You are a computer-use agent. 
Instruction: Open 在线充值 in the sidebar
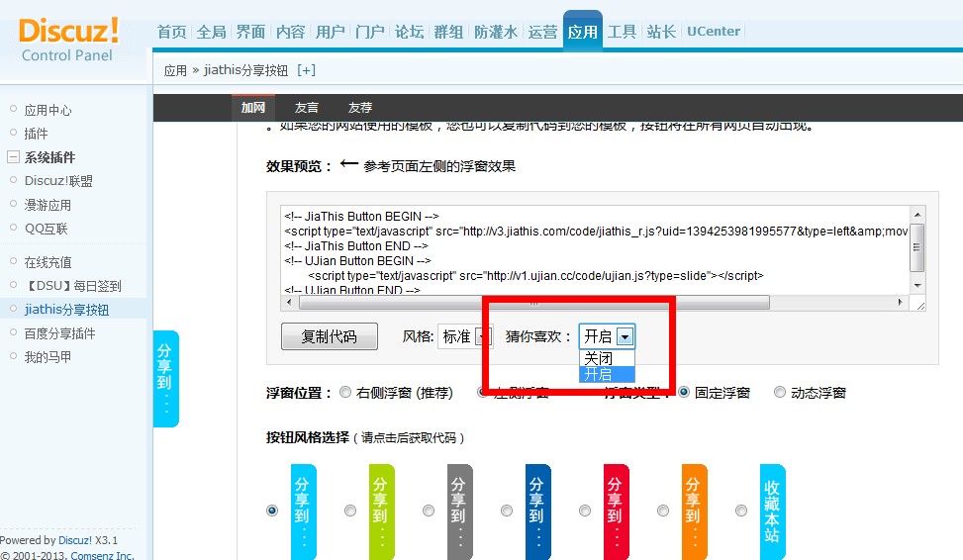point(48,262)
